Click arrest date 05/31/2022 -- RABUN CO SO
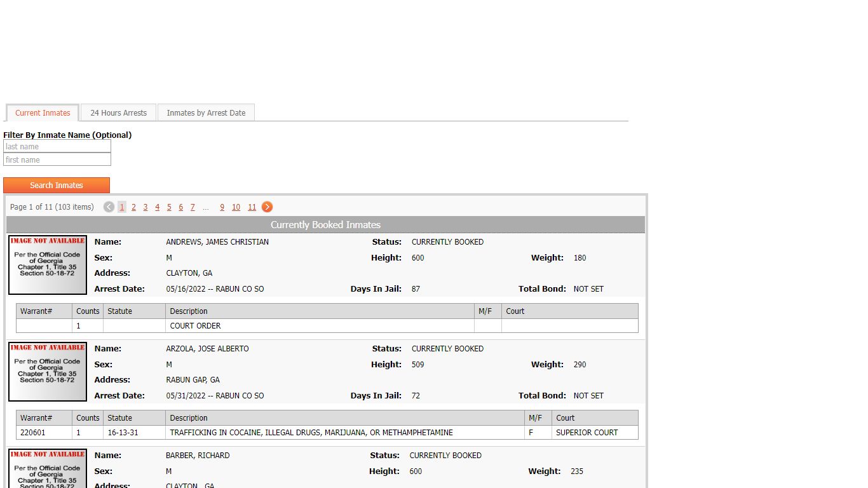Viewport: 868px width, 488px height. coord(215,396)
